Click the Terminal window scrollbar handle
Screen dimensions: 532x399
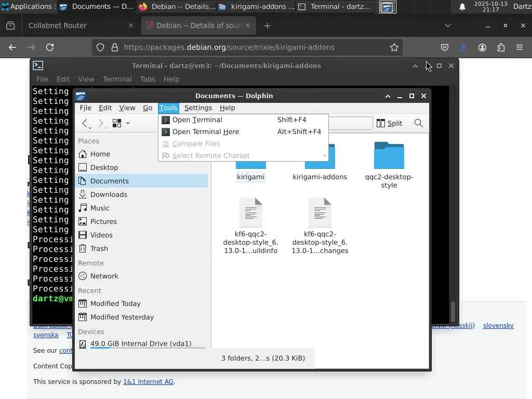(x=453, y=311)
